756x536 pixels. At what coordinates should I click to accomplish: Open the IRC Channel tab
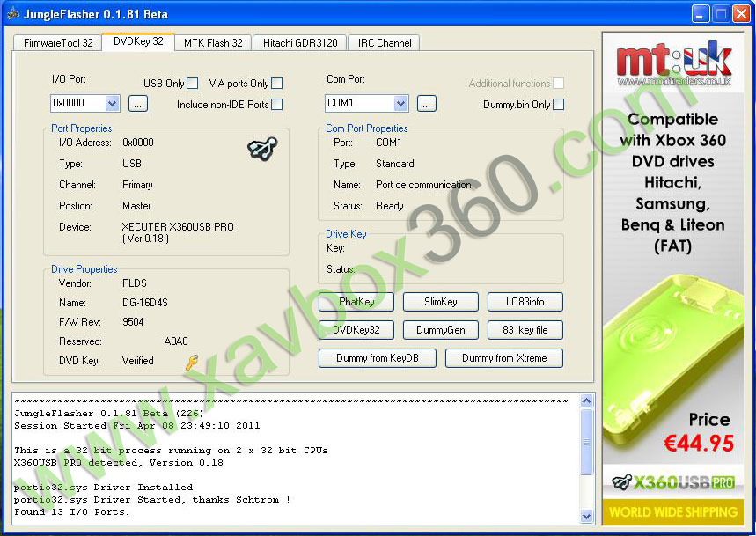385,43
